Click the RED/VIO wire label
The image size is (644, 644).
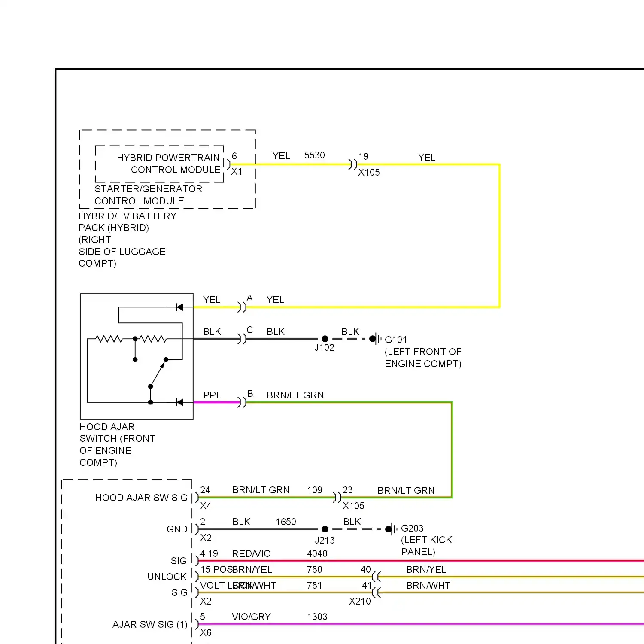click(251, 553)
